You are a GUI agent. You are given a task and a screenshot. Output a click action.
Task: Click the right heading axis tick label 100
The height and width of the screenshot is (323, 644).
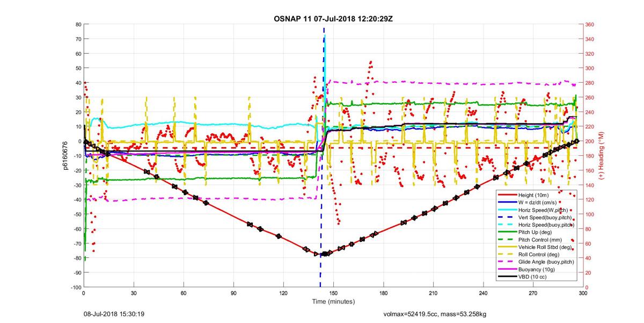(590, 214)
